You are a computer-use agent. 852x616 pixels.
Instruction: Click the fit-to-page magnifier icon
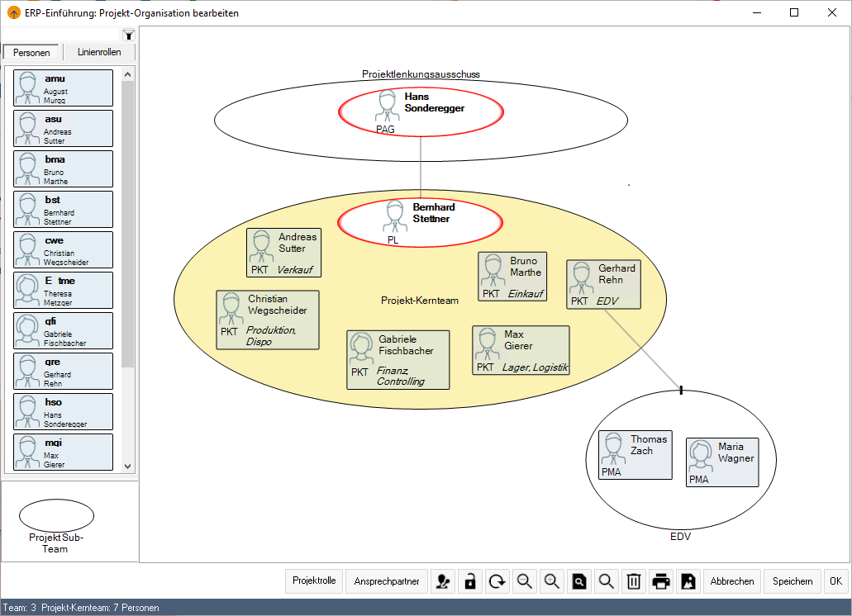tap(578, 580)
